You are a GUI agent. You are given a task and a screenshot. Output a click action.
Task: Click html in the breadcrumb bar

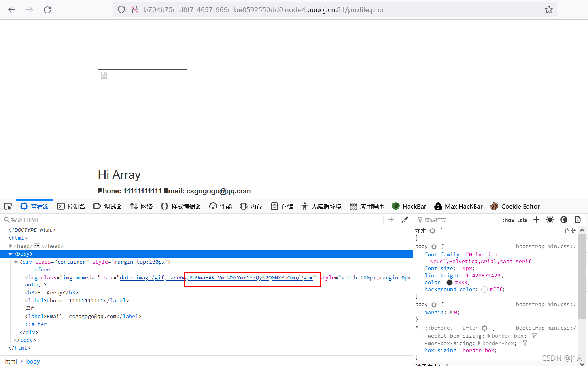click(x=11, y=361)
